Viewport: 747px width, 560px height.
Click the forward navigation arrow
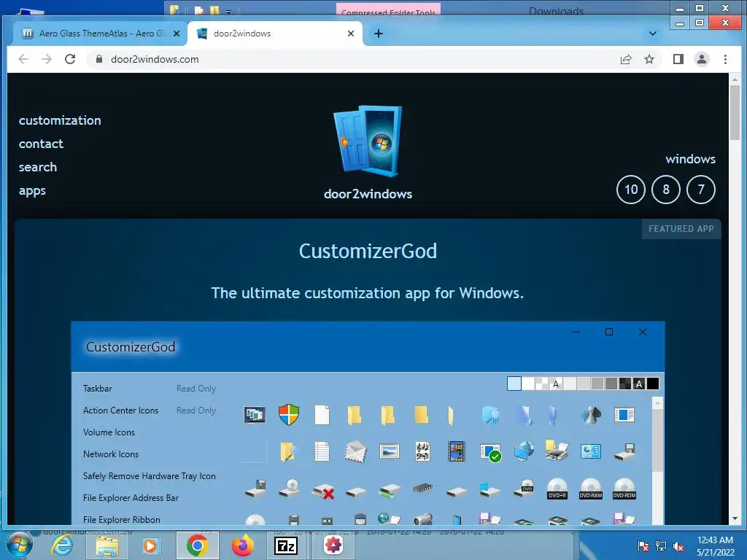[x=47, y=59]
